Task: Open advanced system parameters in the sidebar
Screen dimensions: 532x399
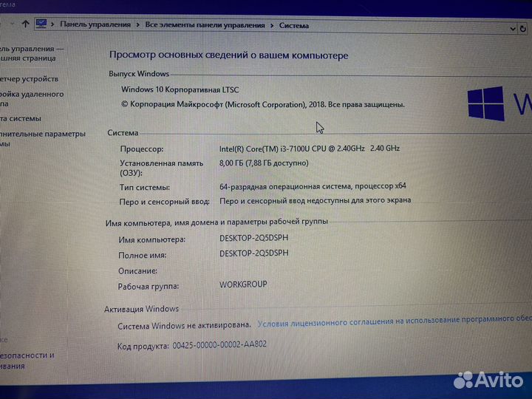Action: pos(42,138)
